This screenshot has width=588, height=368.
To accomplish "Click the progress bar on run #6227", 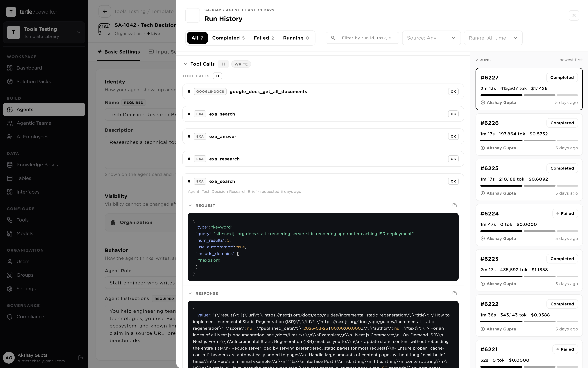I will (x=529, y=95).
